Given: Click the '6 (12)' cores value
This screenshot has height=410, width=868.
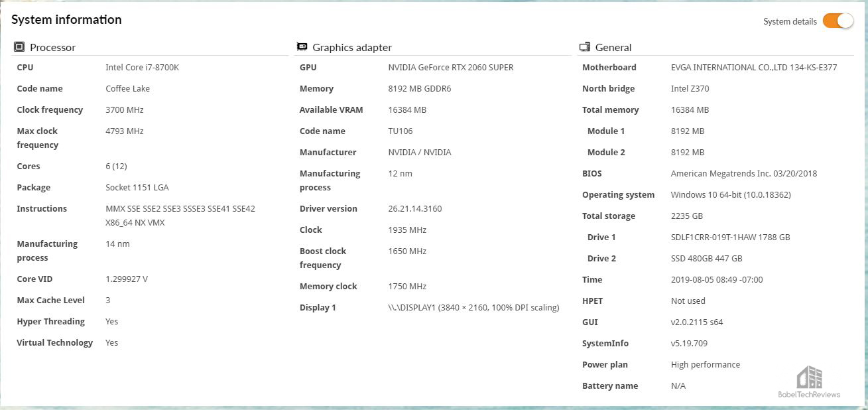Looking at the screenshot, I should pos(116,166).
